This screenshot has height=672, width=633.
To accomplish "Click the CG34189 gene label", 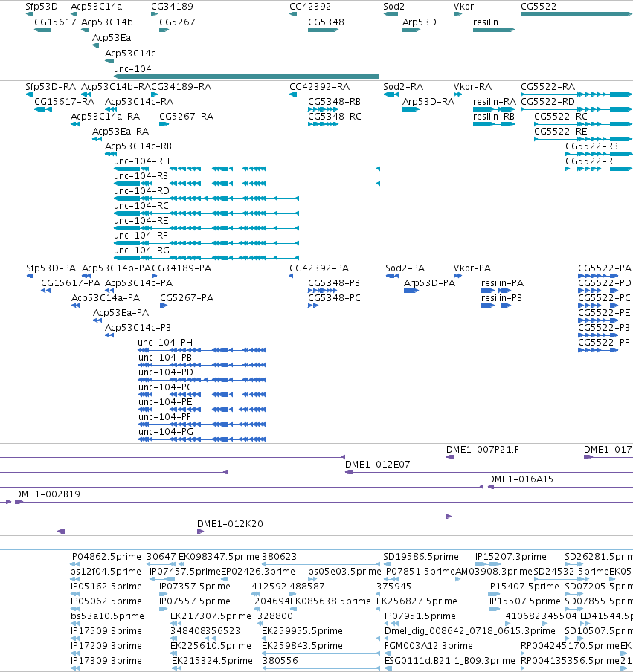I will (x=172, y=7).
